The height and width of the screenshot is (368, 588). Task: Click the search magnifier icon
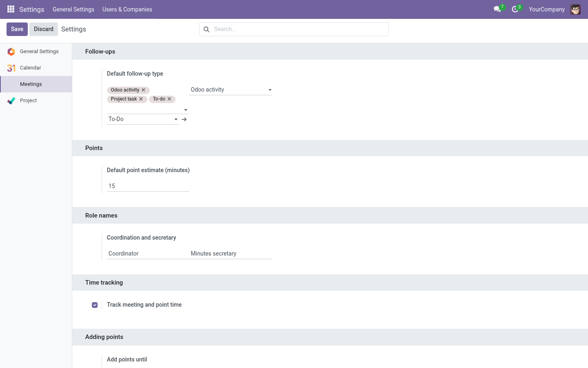click(207, 29)
